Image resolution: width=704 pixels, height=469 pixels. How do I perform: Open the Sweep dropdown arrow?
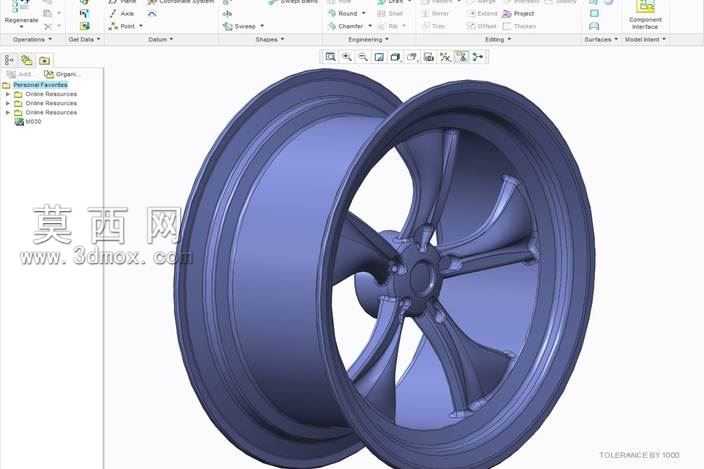tap(262, 26)
